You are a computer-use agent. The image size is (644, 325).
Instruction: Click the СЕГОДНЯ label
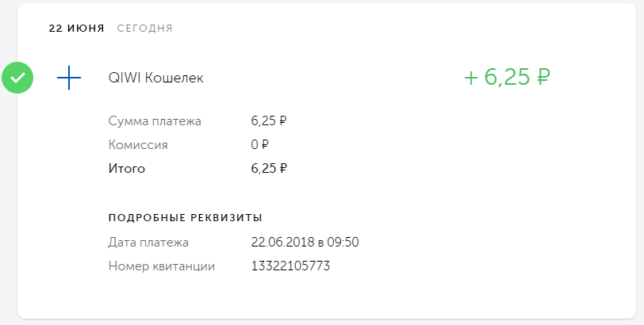point(144,29)
